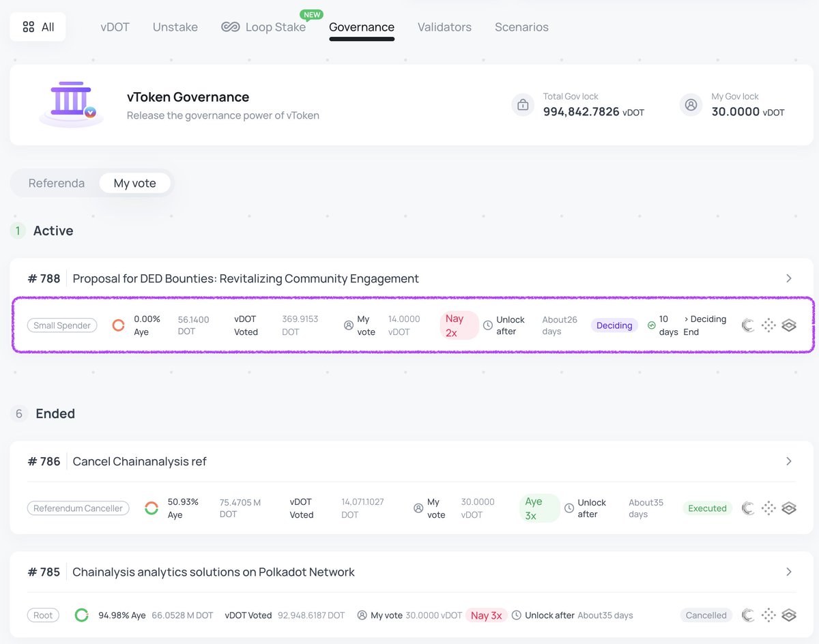This screenshot has width=819, height=644.
Task: Open the stacked layers icon for #785
Action: (x=789, y=615)
